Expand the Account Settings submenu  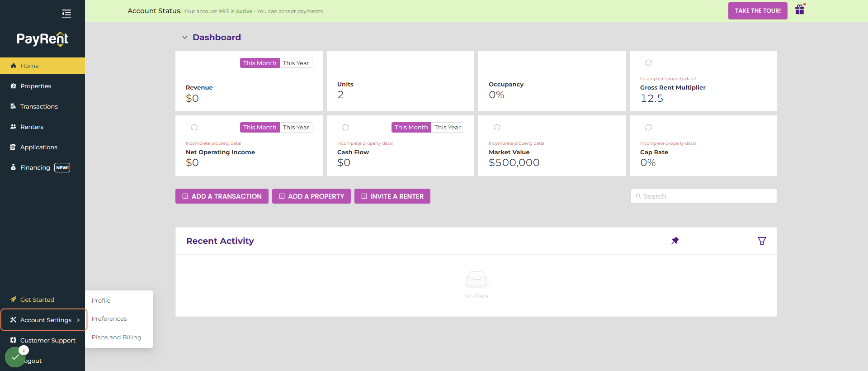(43, 320)
